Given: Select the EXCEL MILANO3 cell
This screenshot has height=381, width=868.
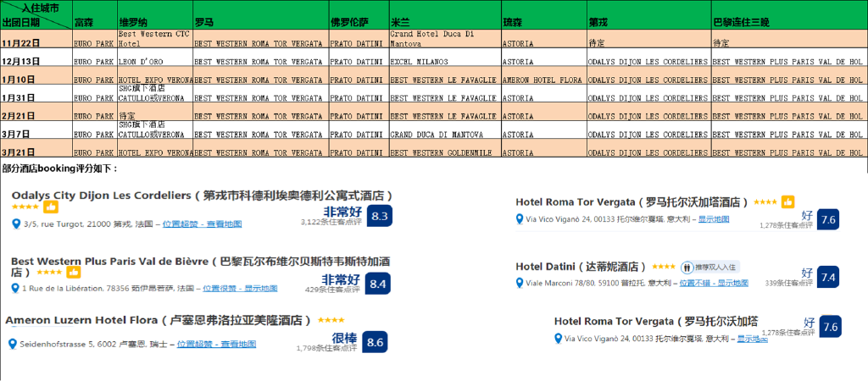Looking at the screenshot, I should click(446, 58).
